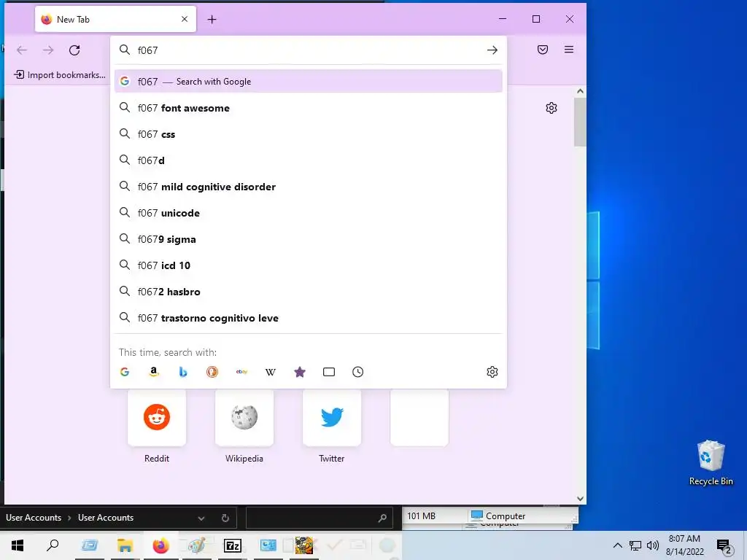Click Import bookmarks link
747x560 pixels.
click(x=60, y=75)
